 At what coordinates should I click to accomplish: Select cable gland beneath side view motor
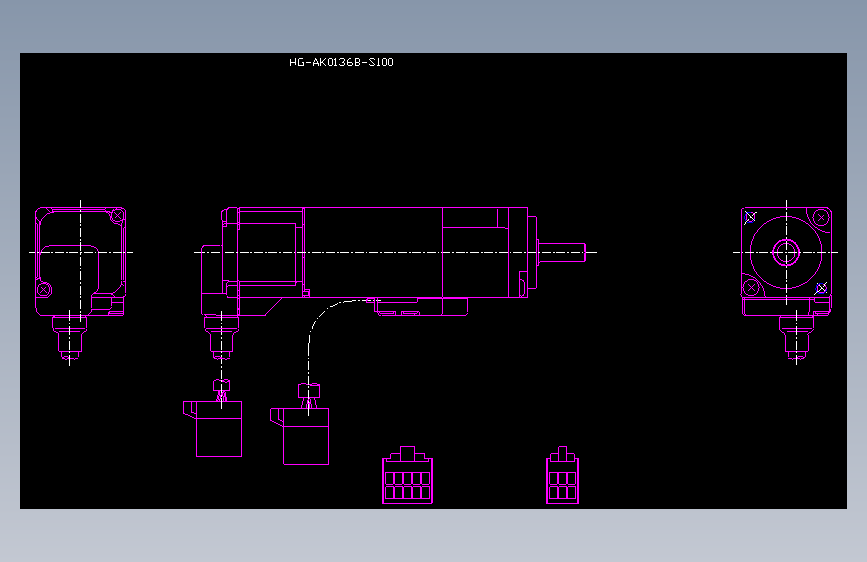221,338
